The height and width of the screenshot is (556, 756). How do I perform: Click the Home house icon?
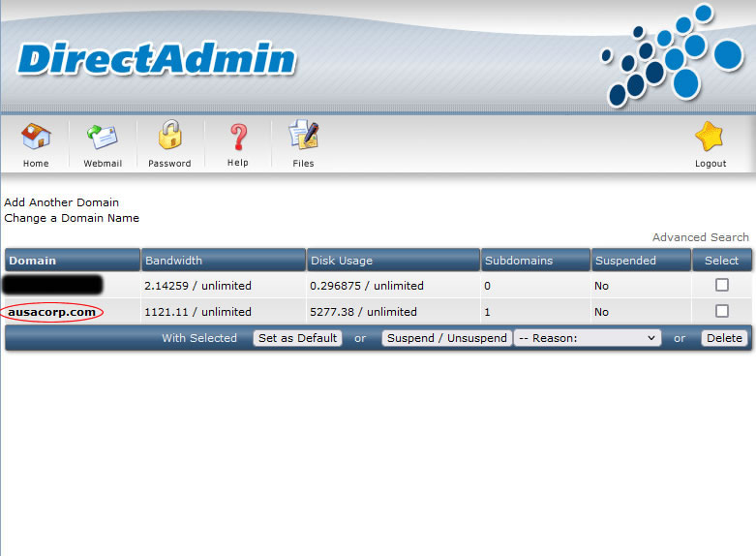pos(36,137)
